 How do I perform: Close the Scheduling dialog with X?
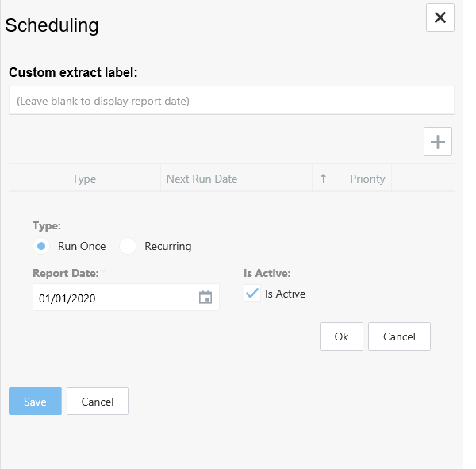[440, 17]
